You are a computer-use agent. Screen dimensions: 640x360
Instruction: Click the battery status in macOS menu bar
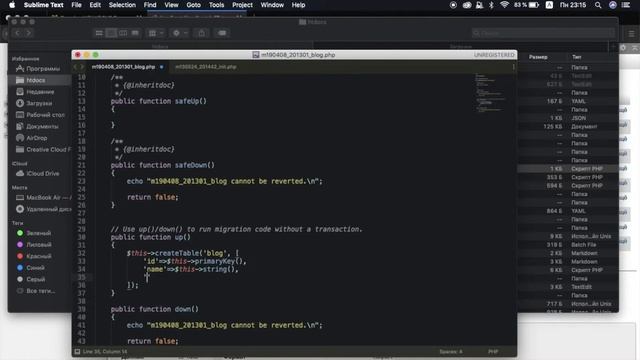click(527, 5)
